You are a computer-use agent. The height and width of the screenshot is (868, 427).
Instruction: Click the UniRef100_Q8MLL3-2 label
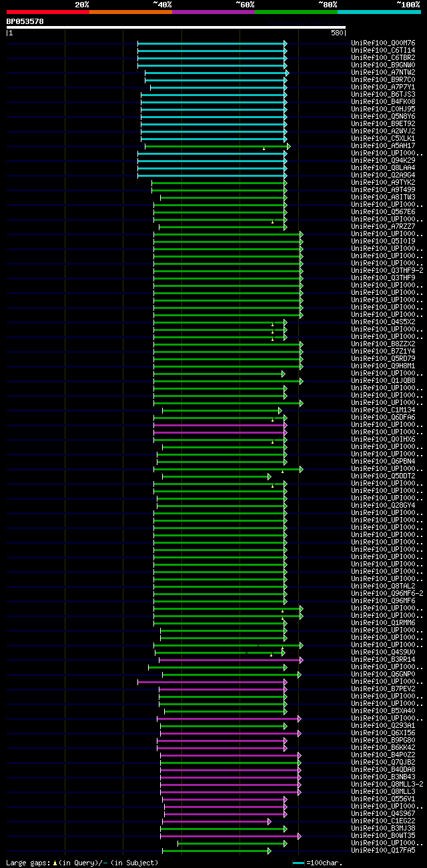click(387, 785)
